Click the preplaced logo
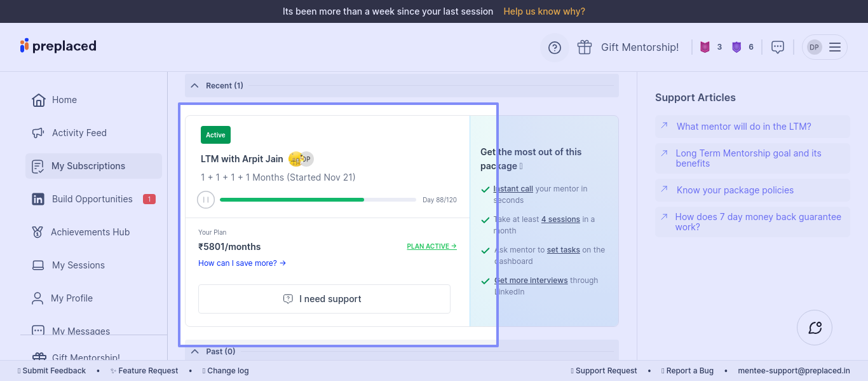868x381 pixels. click(58, 46)
